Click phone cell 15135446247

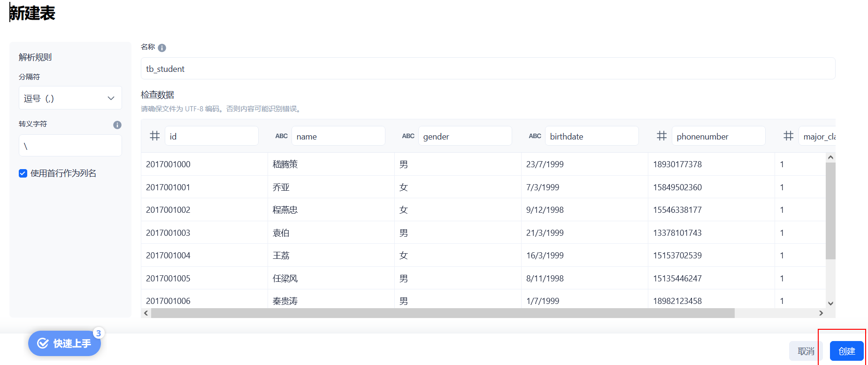(x=711, y=278)
